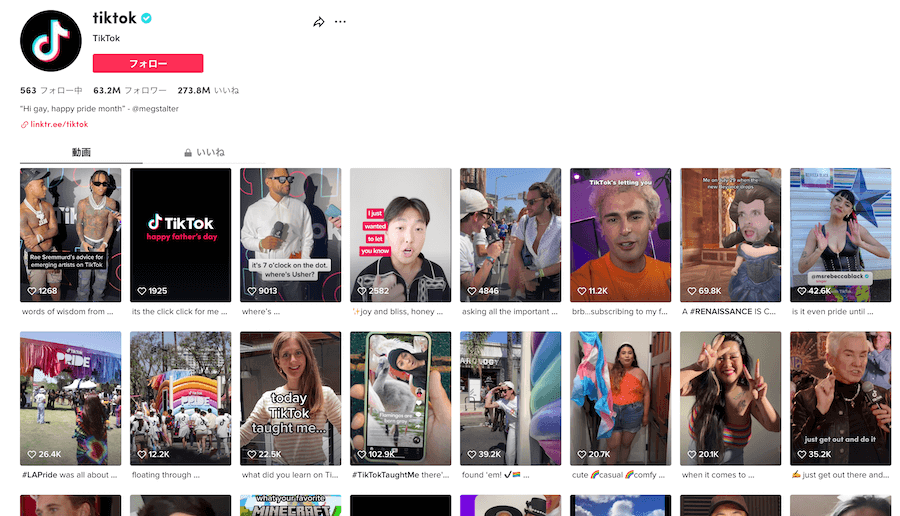
Task: Click the lock icon on the いいね tab
Action: [x=188, y=153]
